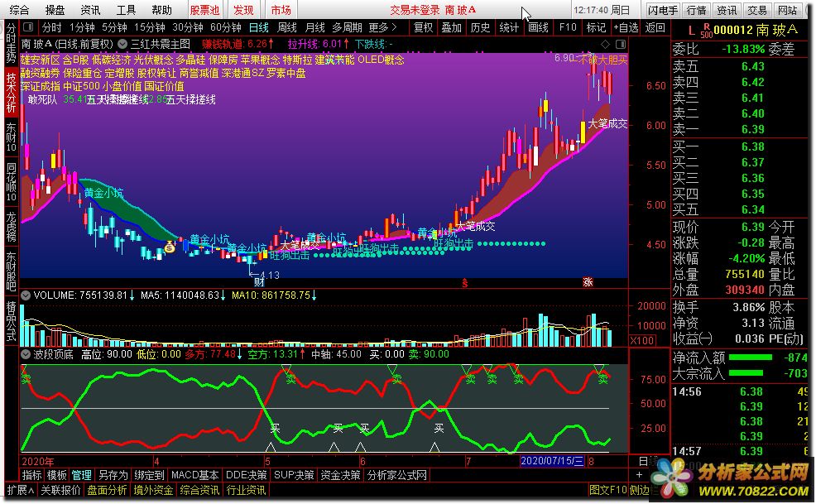
Task: Switch to 60分钟 period
Action: [x=226, y=27]
